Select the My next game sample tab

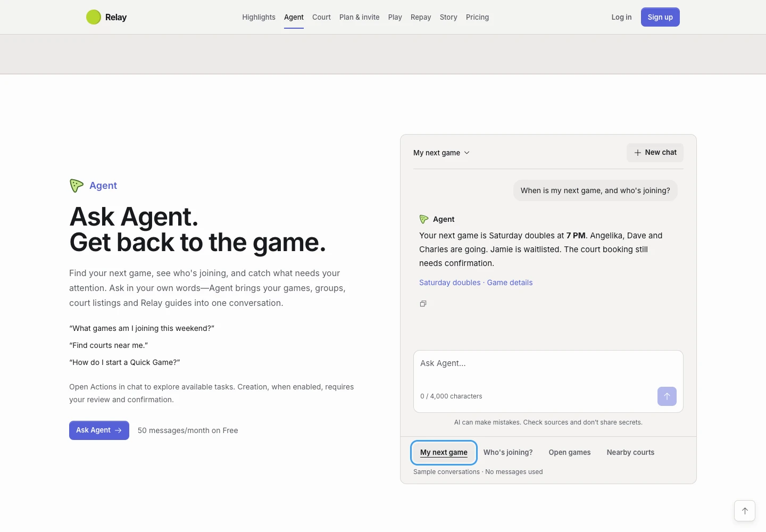(x=444, y=452)
